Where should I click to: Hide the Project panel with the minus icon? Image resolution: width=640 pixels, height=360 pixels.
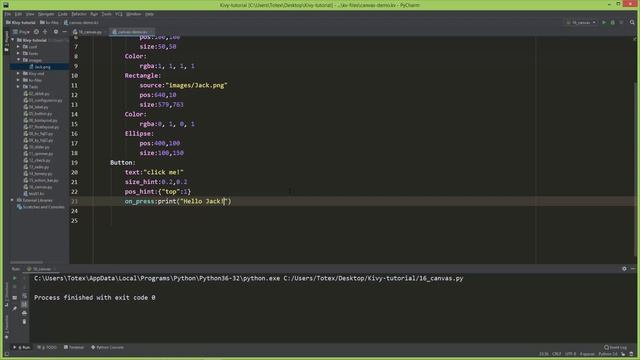pyautogui.click(x=64, y=31)
